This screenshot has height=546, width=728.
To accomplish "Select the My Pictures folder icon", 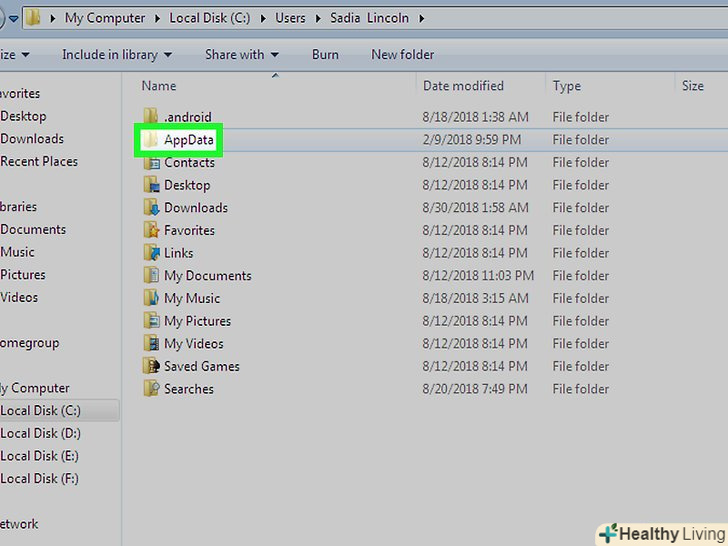I will pos(151,321).
